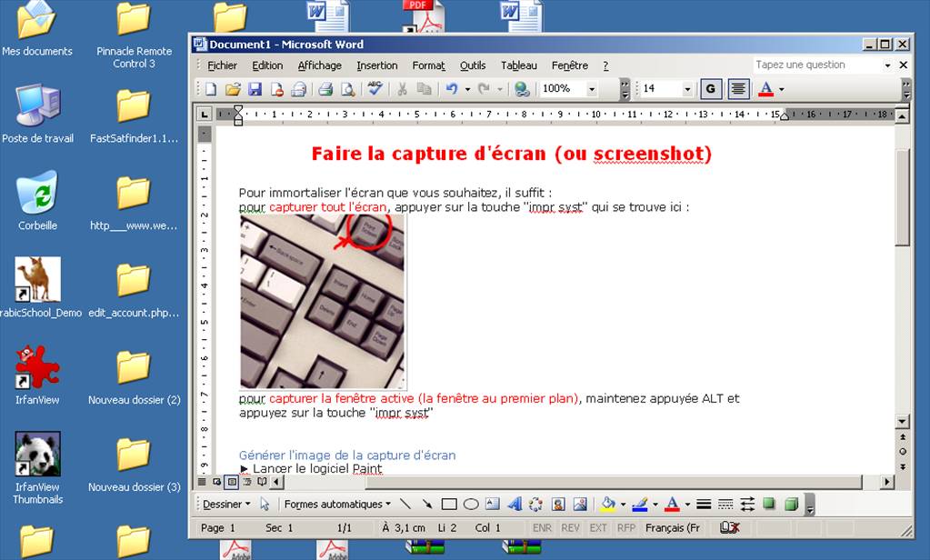The image size is (930, 560).
Task: Click the font color A button in formatting toolbar
Action: point(765,89)
